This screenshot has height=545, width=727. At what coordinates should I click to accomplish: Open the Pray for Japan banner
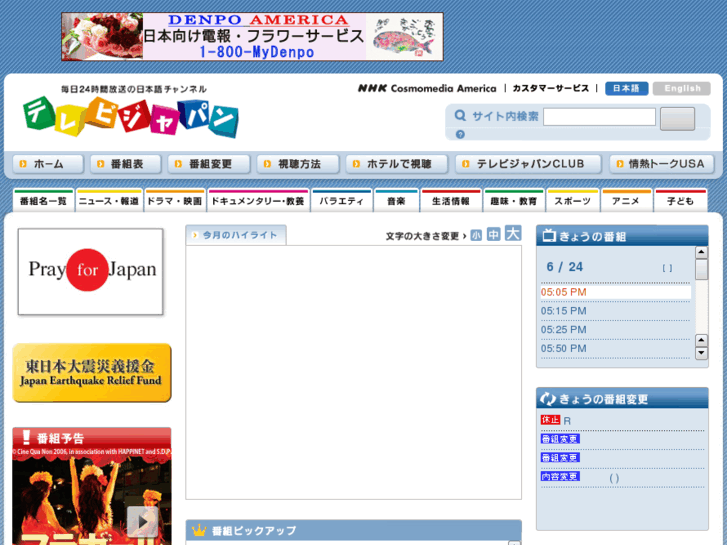click(x=90, y=271)
